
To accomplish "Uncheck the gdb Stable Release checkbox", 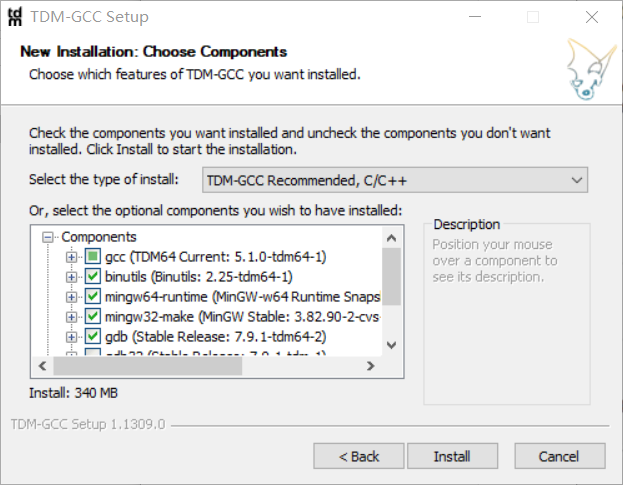I will [x=93, y=336].
